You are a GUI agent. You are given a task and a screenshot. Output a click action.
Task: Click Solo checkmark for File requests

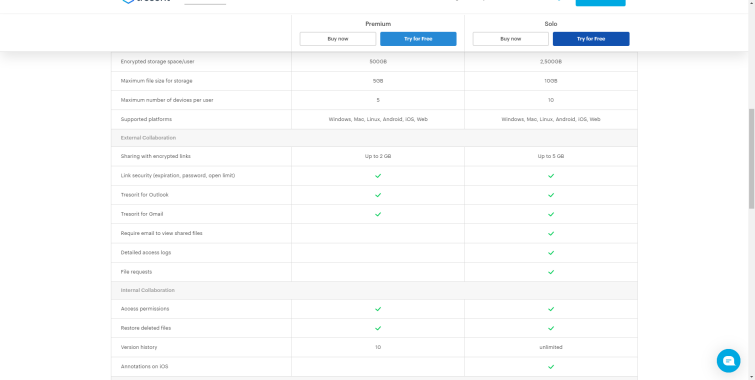[551, 272]
